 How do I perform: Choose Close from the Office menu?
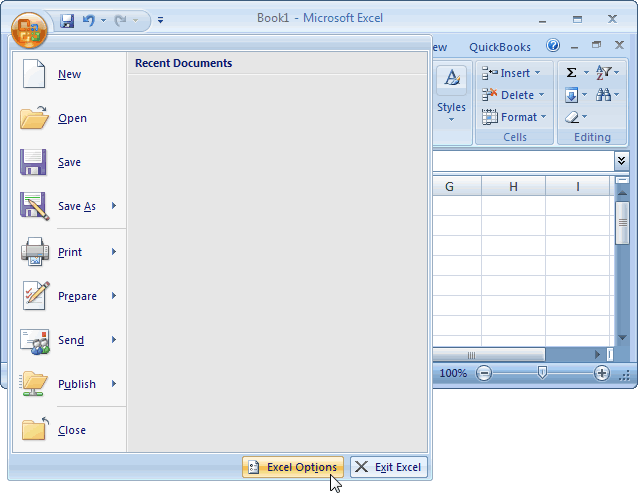pyautogui.click(x=69, y=430)
